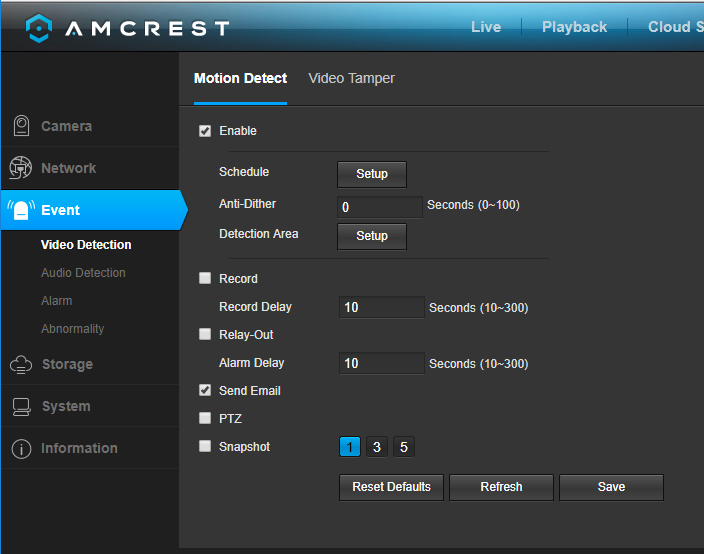Switch to the Video Tamper tab
The height and width of the screenshot is (554, 704).
[352, 78]
